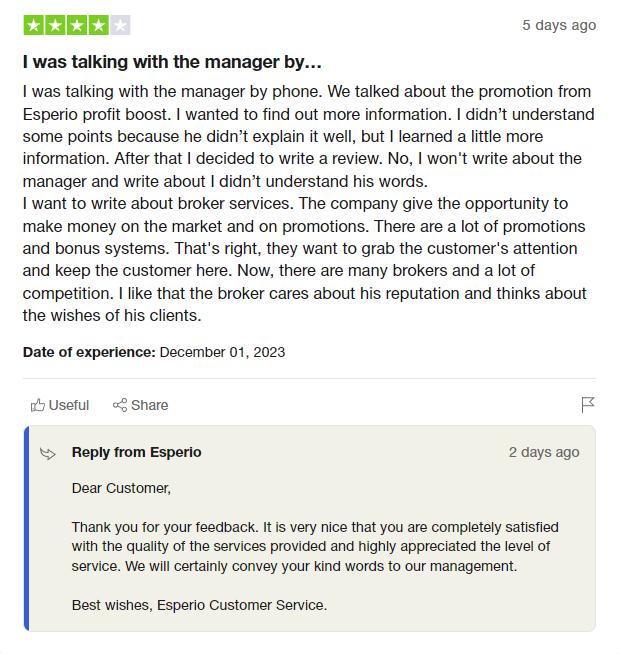The height and width of the screenshot is (654, 619).
Task: Click the fifth gray empty star
Action: (120, 25)
